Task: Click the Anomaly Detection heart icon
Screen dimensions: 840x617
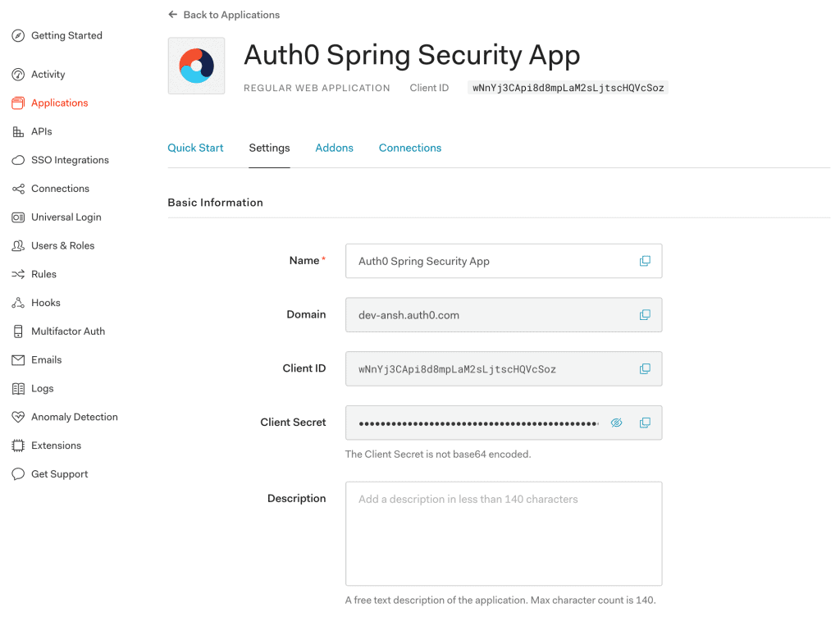Action: [x=18, y=418]
